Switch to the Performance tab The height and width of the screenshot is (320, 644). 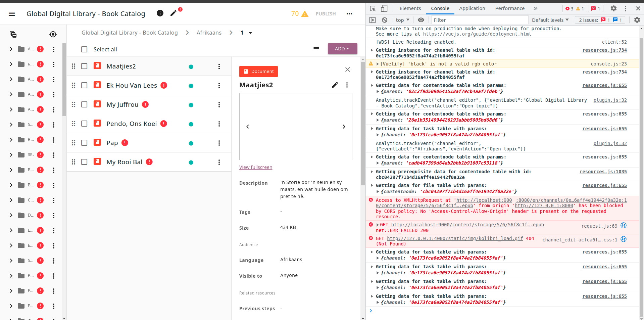(510, 8)
